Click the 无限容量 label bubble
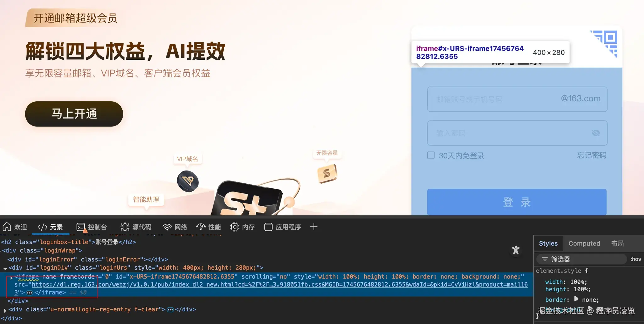Screen dimensions: 644x324 coord(327,153)
